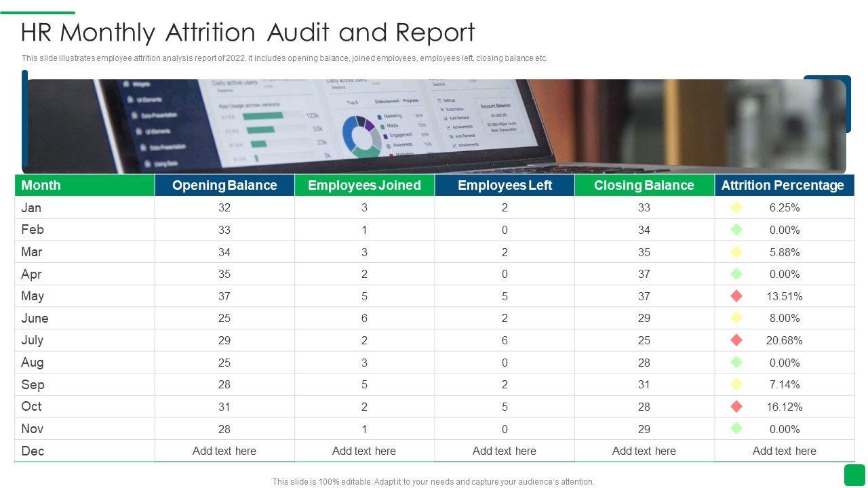Viewport: 868px width, 488px height.
Task: Pick the yellow diamond beside 8.00%
Action: click(x=736, y=318)
